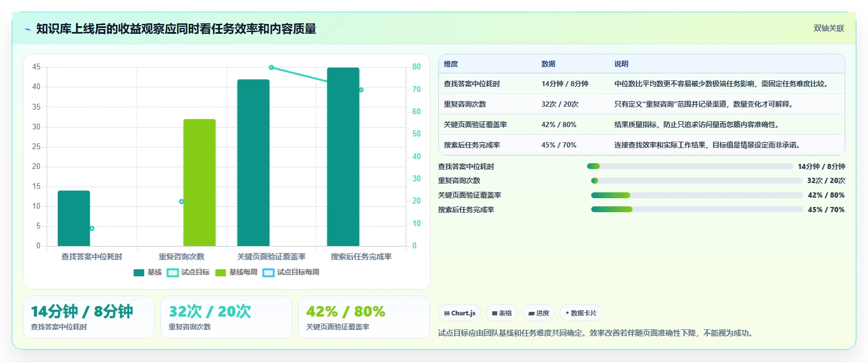
Task: Click the Chart.js chip icon
Action: (x=447, y=313)
